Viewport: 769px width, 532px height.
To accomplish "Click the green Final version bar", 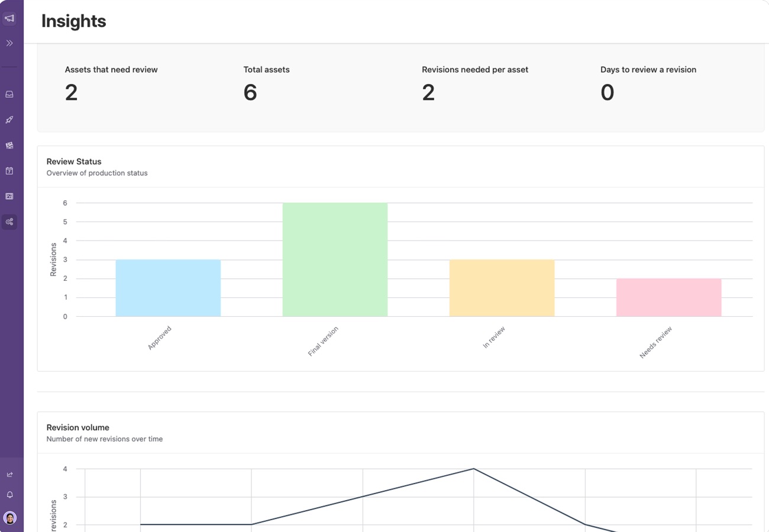I will (335, 259).
